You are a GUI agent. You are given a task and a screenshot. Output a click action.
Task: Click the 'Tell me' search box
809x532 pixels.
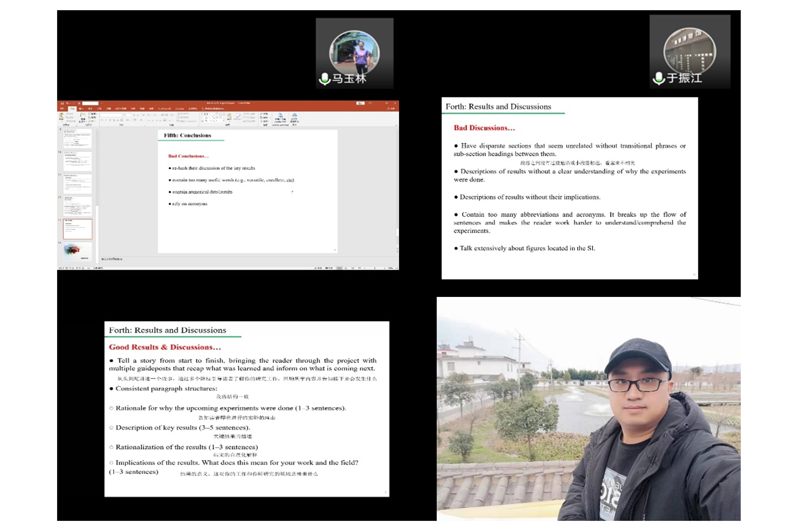point(213,109)
